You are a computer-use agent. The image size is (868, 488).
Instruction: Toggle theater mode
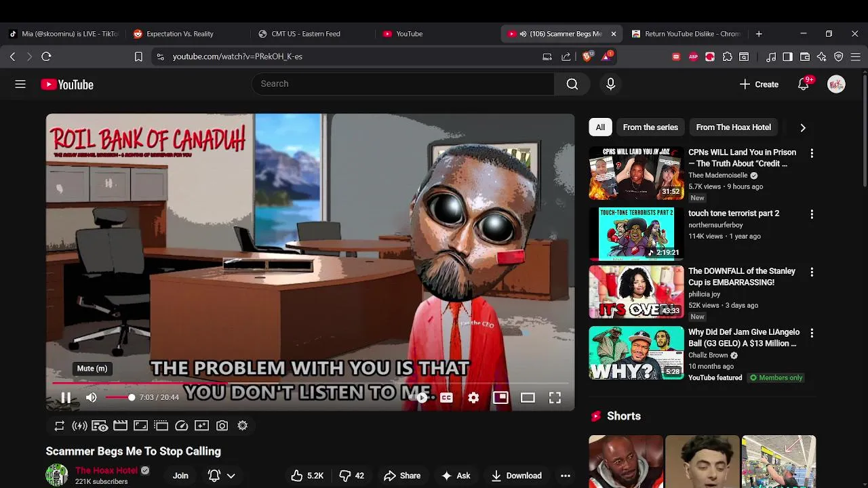528,398
